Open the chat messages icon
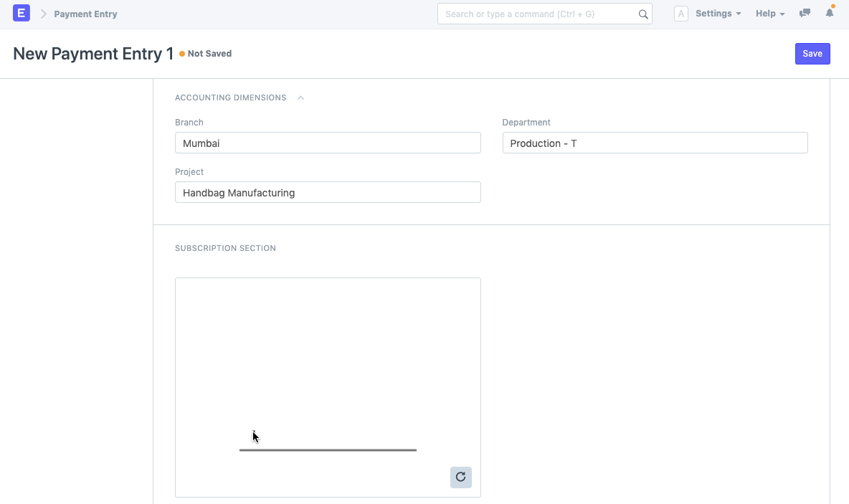 point(805,14)
